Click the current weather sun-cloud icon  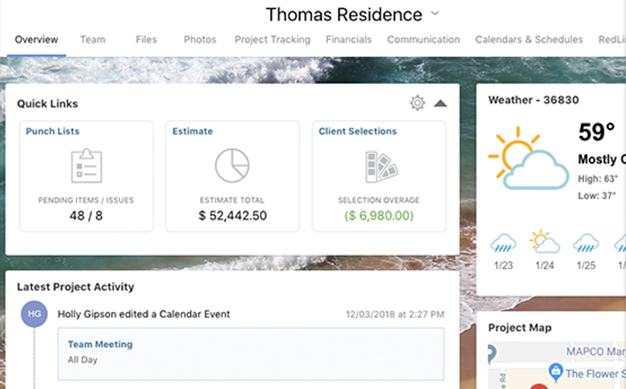528,158
